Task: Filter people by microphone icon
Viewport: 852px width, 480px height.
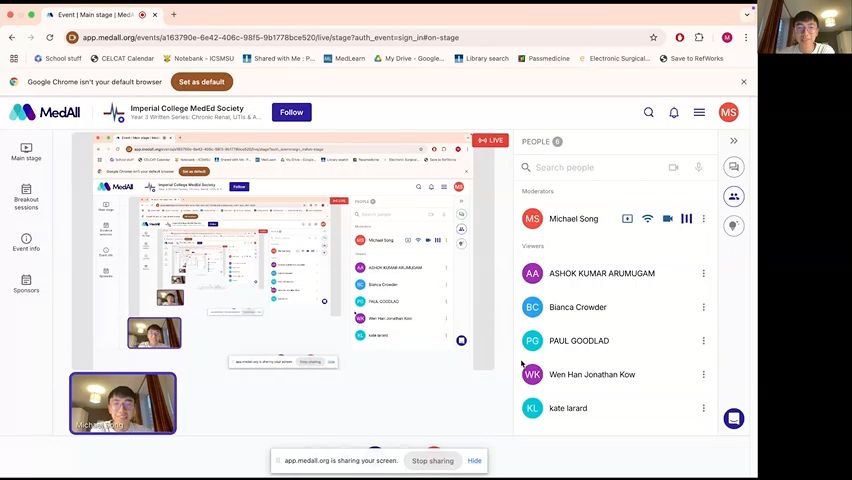Action: pos(698,167)
